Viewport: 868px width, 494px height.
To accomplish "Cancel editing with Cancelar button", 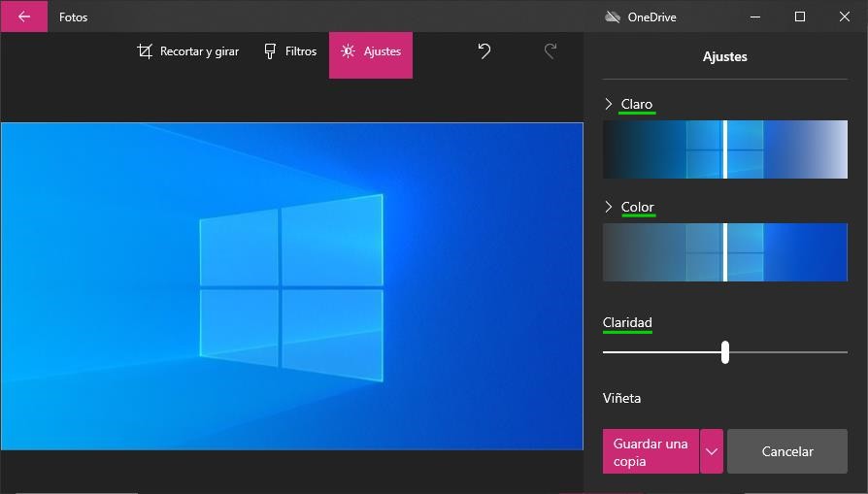I will click(x=787, y=451).
